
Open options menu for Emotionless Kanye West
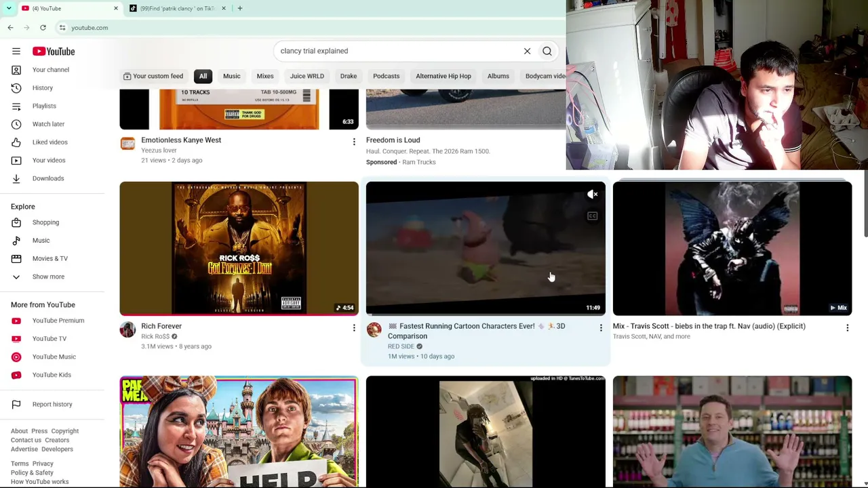point(354,142)
